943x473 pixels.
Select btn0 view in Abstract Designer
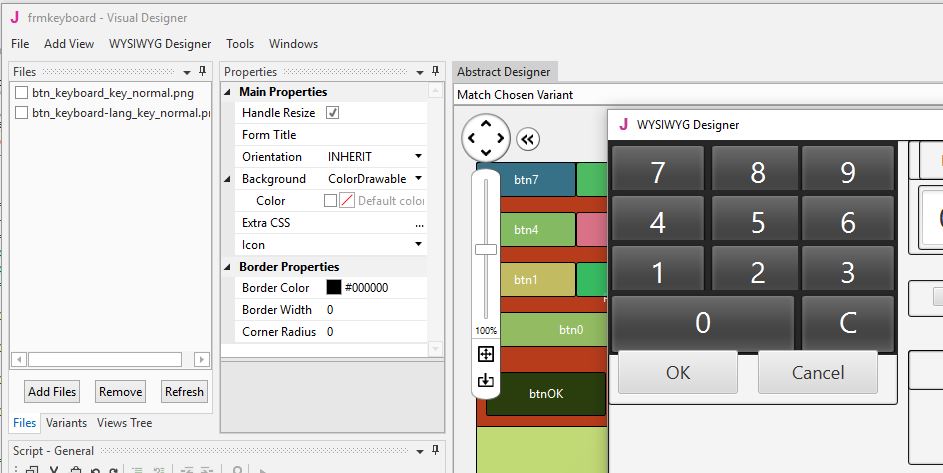point(553,329)
